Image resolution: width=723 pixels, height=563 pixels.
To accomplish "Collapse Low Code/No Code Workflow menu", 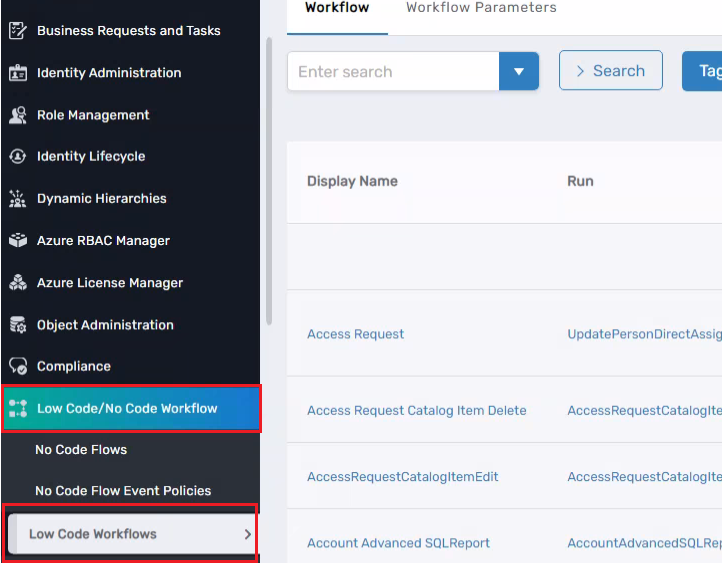I will [131, 409].
